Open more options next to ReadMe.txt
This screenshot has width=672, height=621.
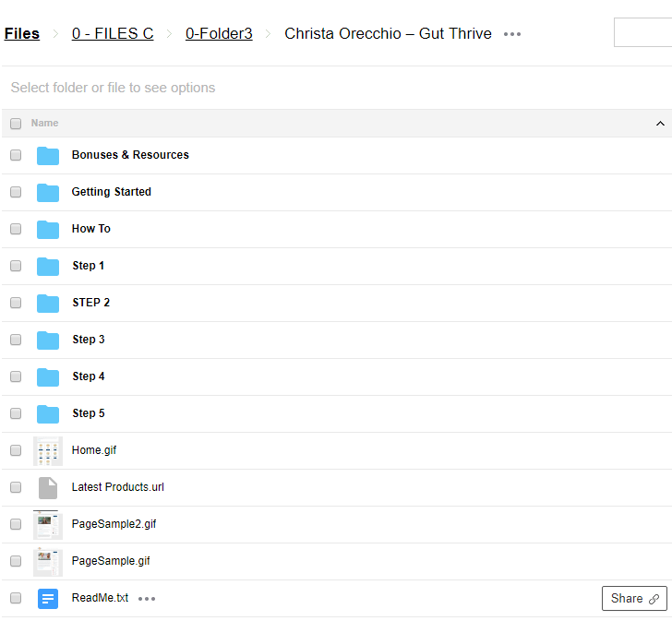pyautogui.click(x=147, y=598)
